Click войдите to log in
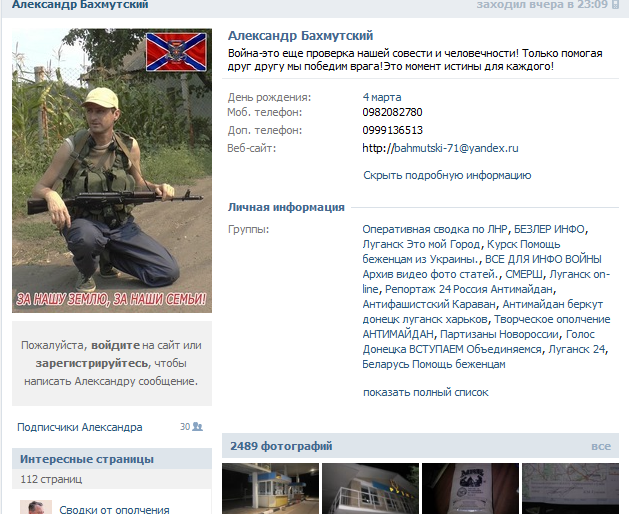 tap(116, 345)
